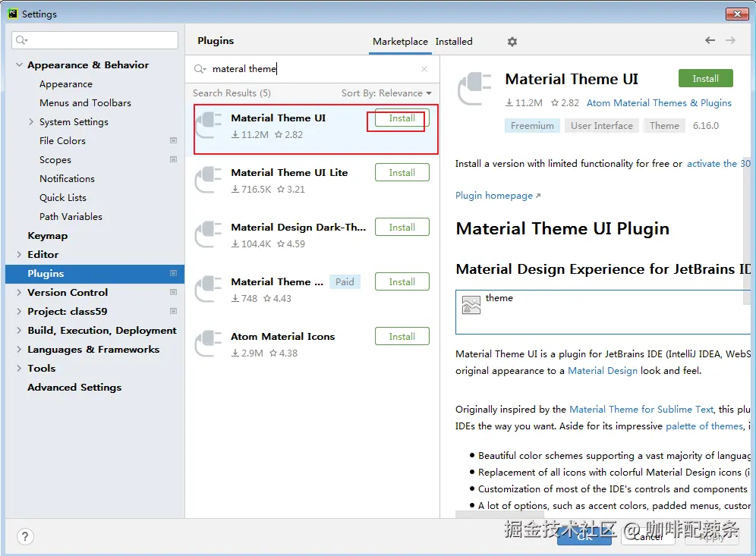Collapse the Appearance & Behavior section

click(19, 64)
